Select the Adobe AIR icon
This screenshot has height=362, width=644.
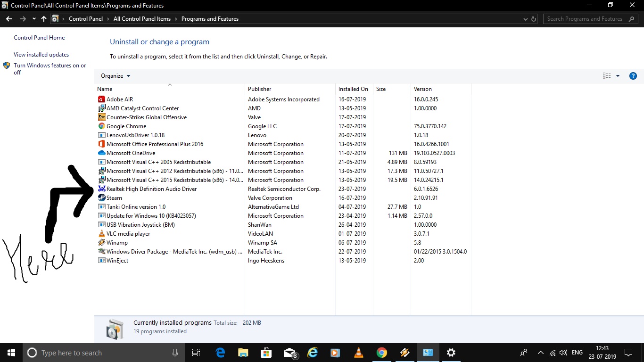pos(101,99)
